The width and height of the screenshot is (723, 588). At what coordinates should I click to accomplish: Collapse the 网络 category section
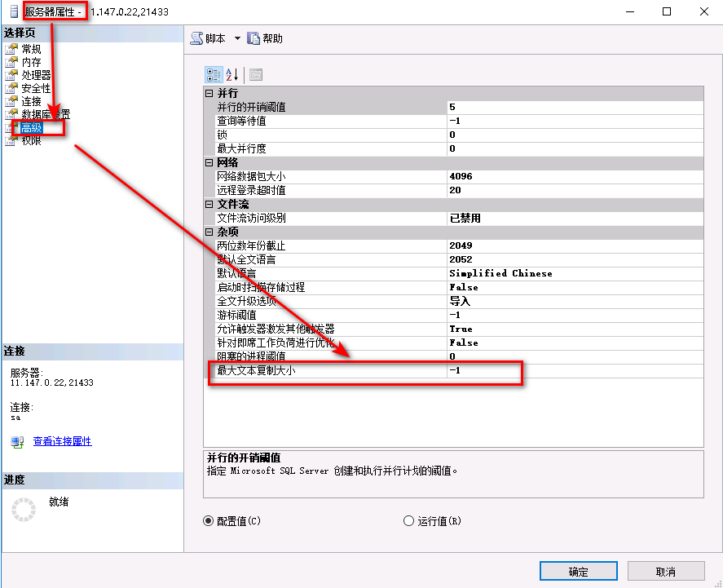209,162
